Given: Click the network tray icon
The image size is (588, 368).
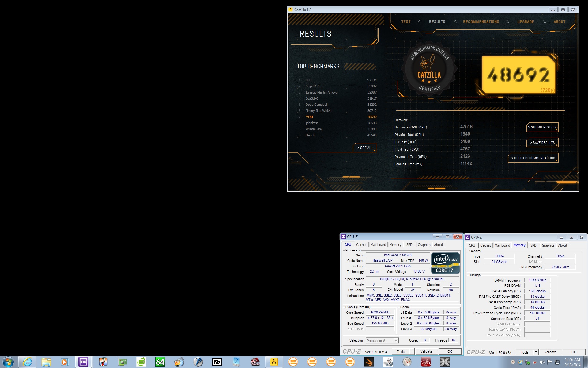Looking at the screenshot, I should 557,362.
